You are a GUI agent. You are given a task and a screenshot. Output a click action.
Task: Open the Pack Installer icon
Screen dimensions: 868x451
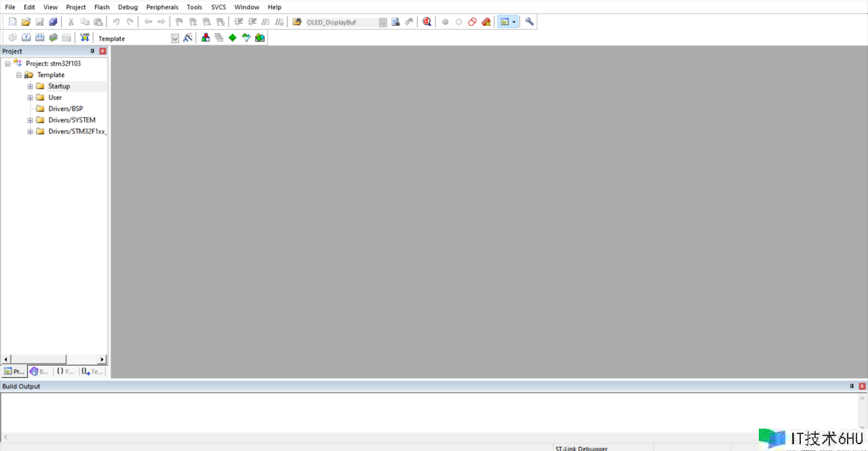(260, 38)
